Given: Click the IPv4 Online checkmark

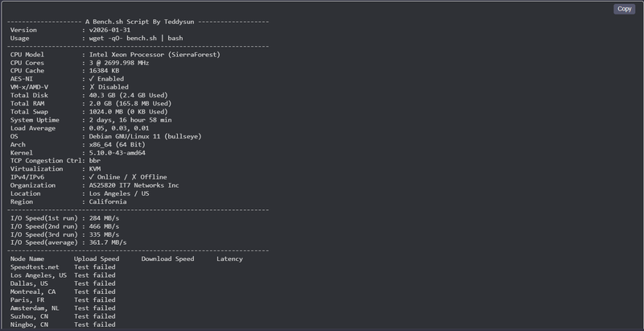Looking at the screenshot, I should coord(91,177).
